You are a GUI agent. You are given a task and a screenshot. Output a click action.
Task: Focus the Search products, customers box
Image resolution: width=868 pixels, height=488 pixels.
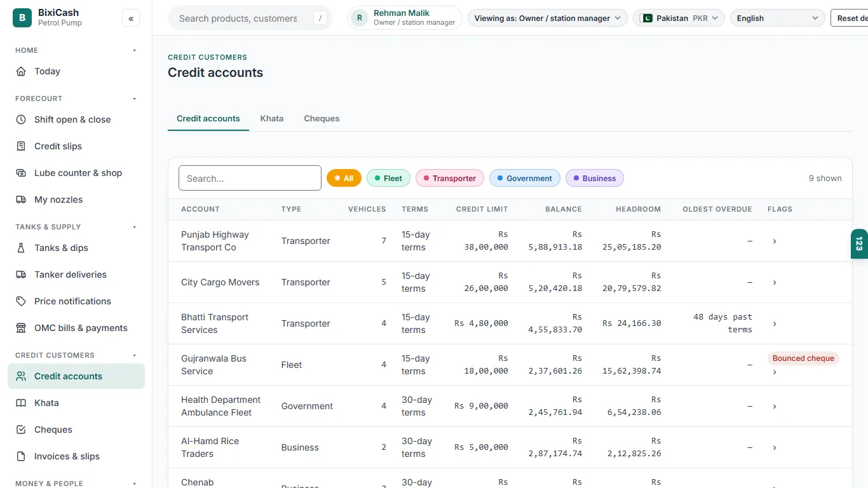[x=250, y=18]
